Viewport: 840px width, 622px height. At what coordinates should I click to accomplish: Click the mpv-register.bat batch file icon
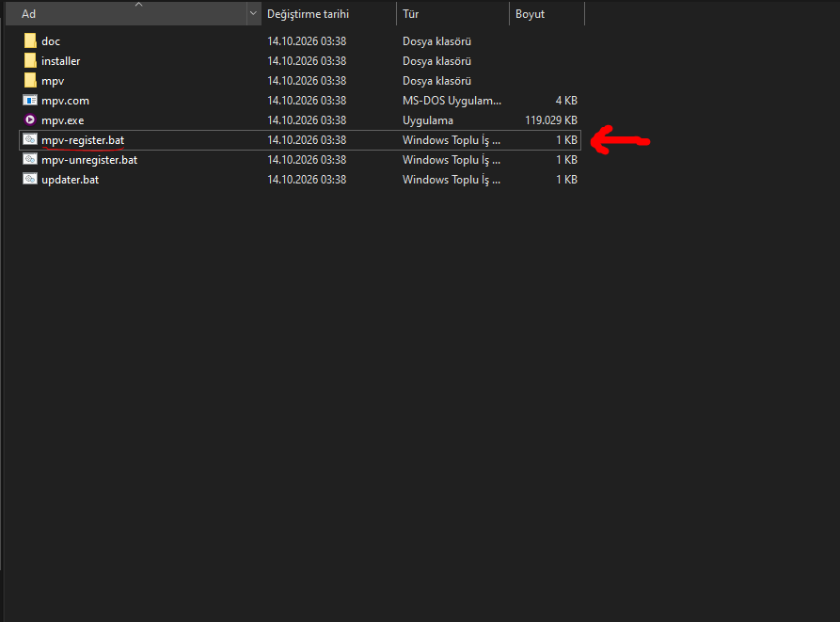(30, 140)
